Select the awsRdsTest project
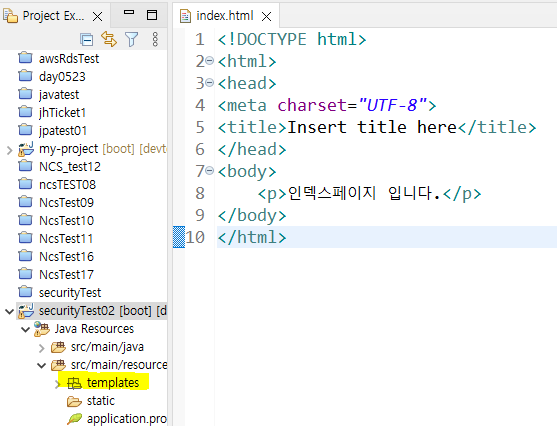The height and width of the screenshot is (426, 557). 69,59
